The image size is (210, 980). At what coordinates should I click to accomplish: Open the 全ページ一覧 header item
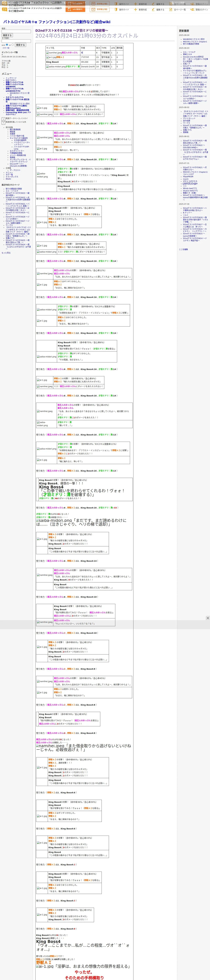click(177, 9)
